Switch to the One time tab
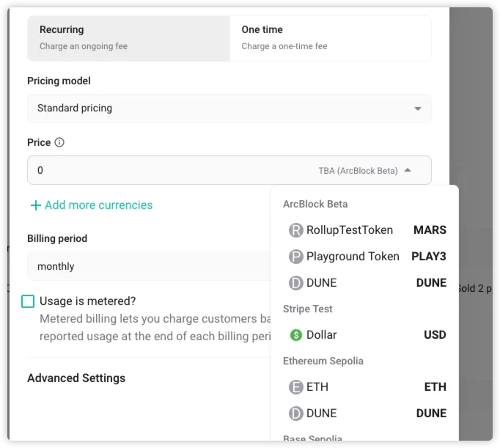 click(x=331, y=38)
